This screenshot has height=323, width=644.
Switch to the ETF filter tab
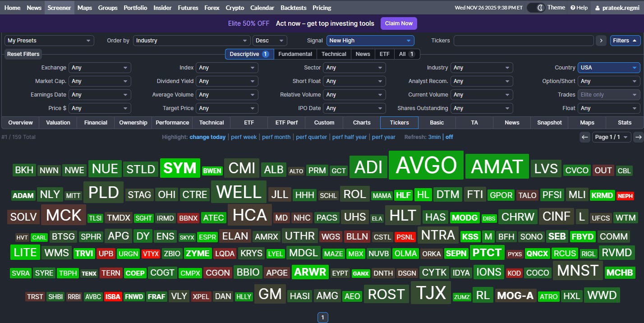click(384, 54)
